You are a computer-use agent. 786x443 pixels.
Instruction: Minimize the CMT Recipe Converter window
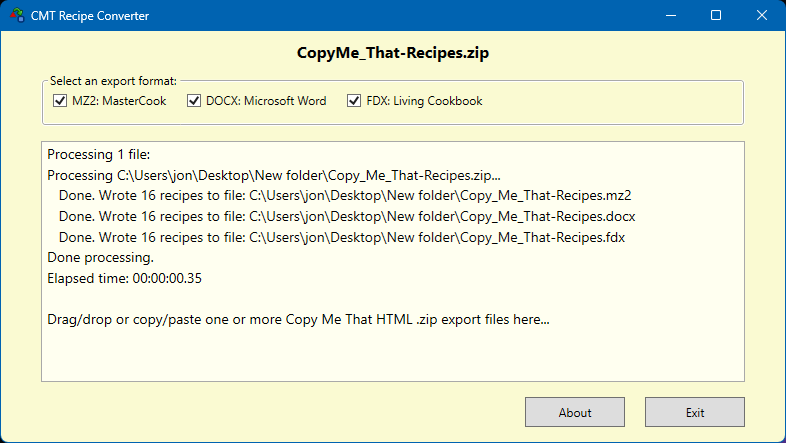[x=671, y=16]
